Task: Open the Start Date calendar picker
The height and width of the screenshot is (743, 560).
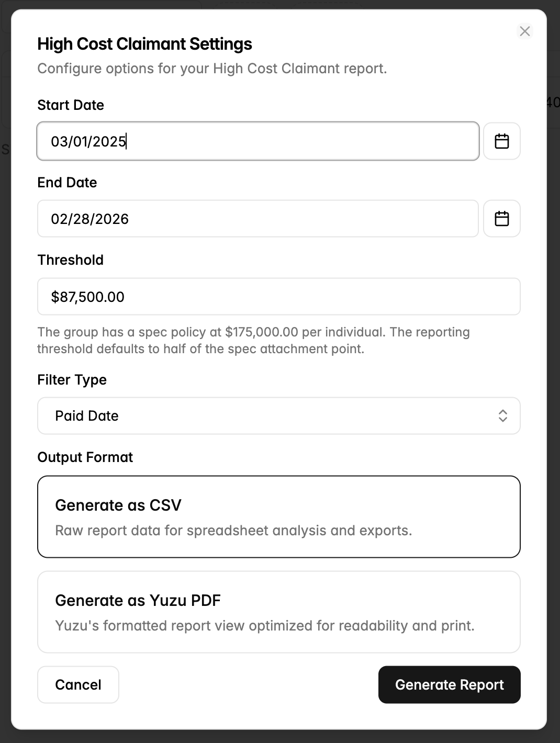Action: 501,141
